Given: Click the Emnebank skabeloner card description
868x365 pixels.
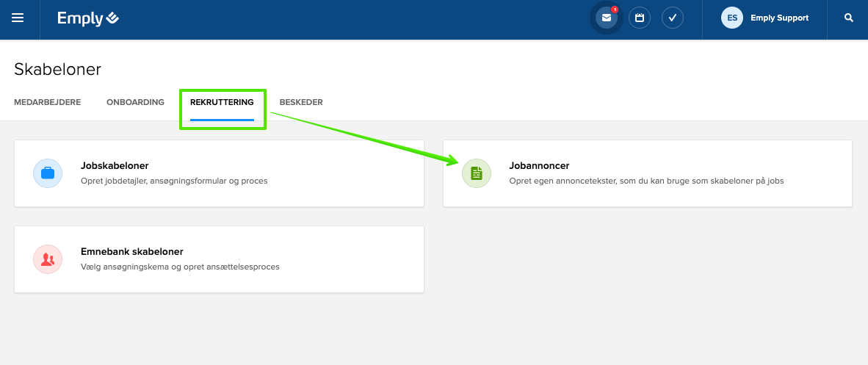Looking at the screenshot, I should point(180,267).
